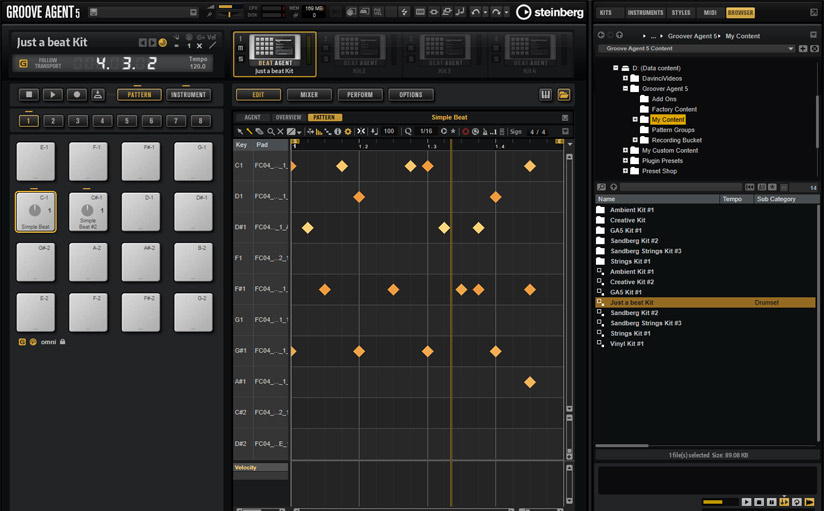Image resolution: width=824 pixels, height=511 pixels.
Task: Adjust the browser preview volume slider
Action: pos(719,502)
